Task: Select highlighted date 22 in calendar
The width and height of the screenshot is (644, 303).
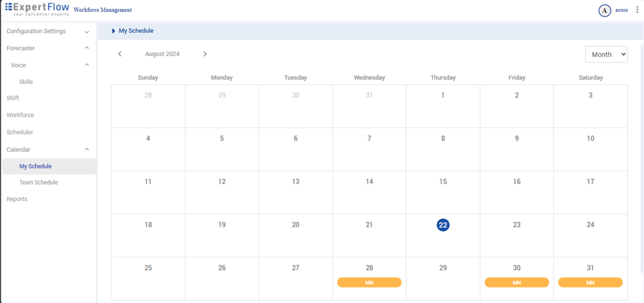Action: point(443,225)
